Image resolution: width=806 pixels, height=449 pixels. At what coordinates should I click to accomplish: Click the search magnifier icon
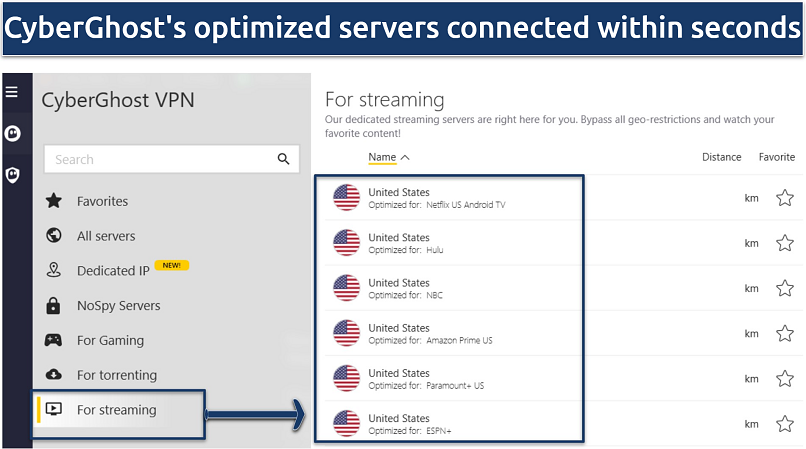pos(283,159)
